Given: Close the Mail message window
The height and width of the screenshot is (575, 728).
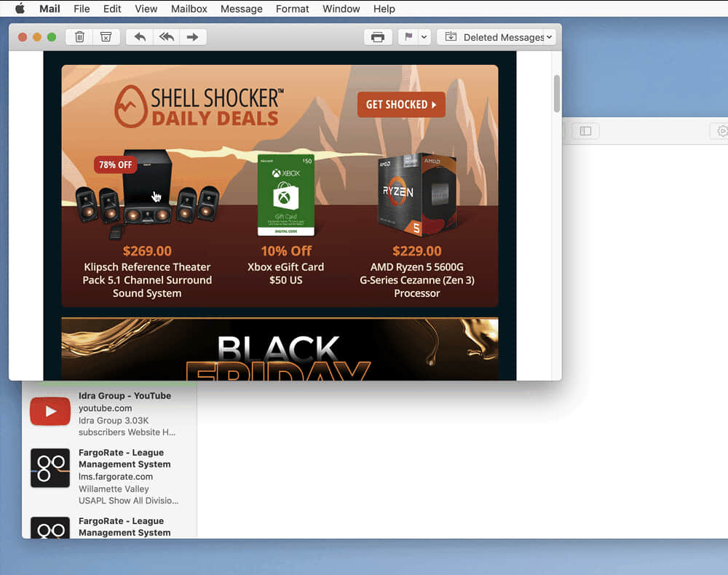Looking at the screenshot, I should tap(23, 37).
